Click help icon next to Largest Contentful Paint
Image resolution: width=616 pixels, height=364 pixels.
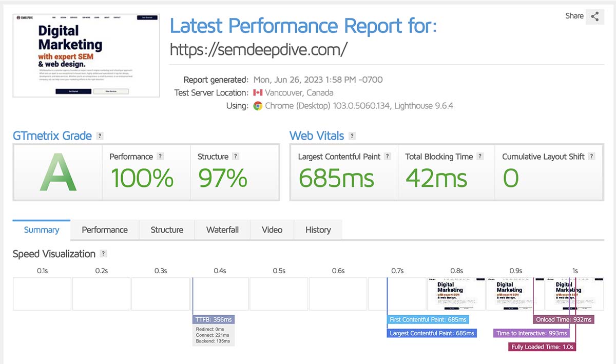pos(388,157)
